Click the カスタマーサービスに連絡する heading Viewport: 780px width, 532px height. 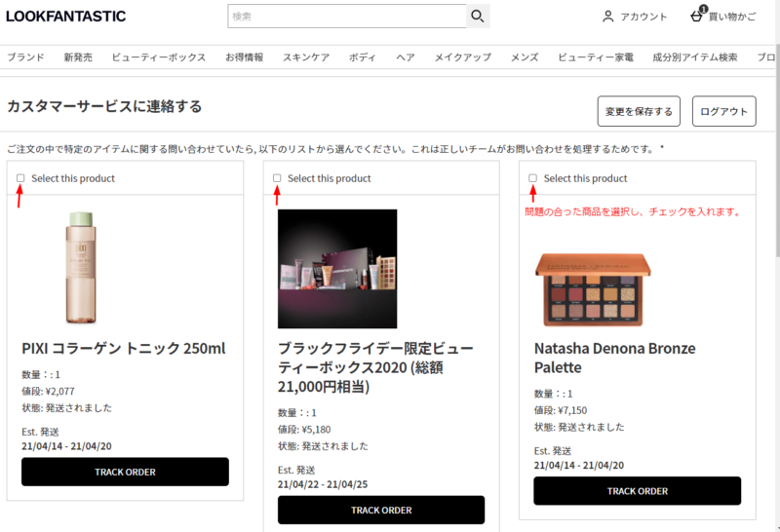pyautogui.click(x=104, y=106)
